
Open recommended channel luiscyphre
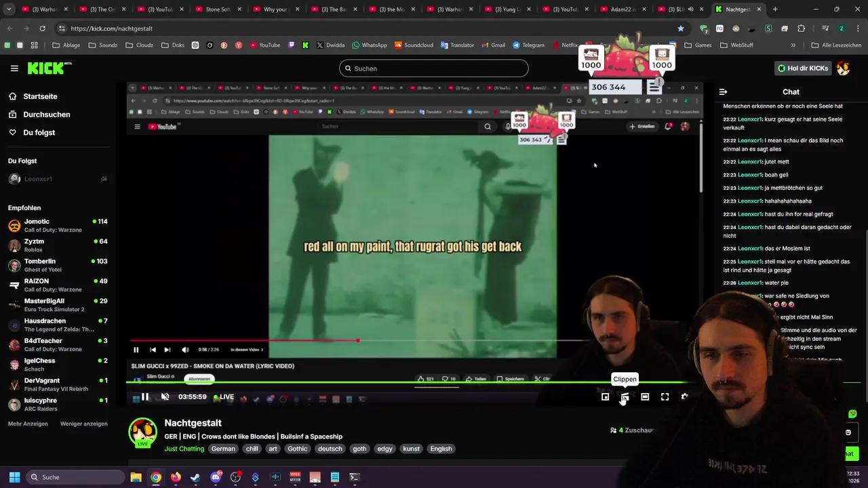(x=58, y=405)
